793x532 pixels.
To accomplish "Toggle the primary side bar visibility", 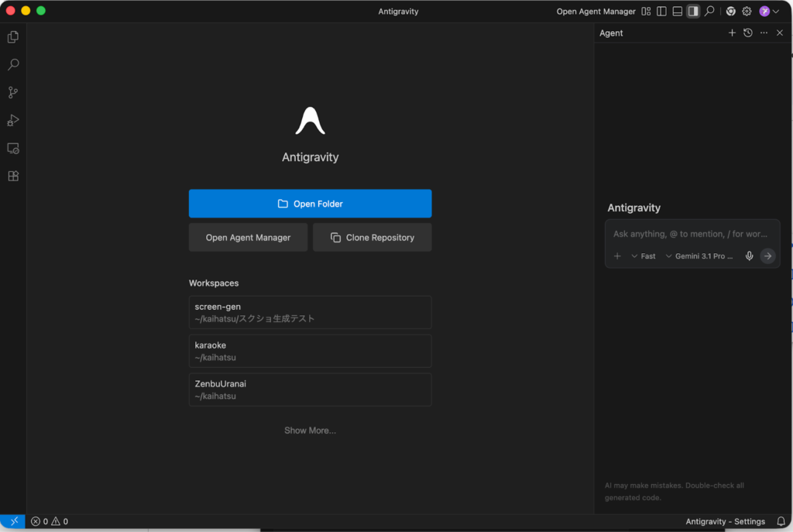I will click(x=661, y=11).
